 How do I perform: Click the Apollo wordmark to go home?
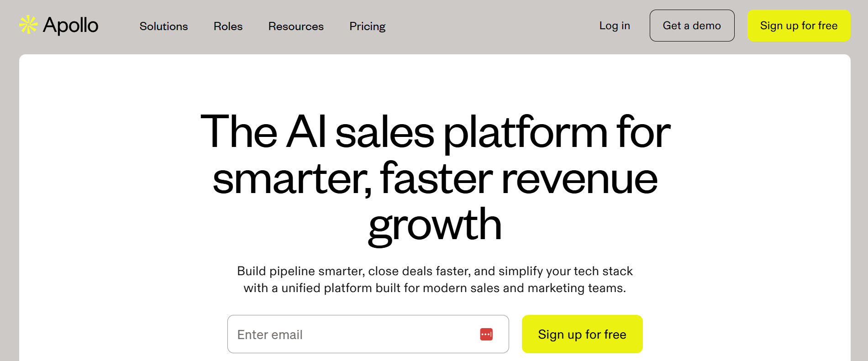[71, 25]
